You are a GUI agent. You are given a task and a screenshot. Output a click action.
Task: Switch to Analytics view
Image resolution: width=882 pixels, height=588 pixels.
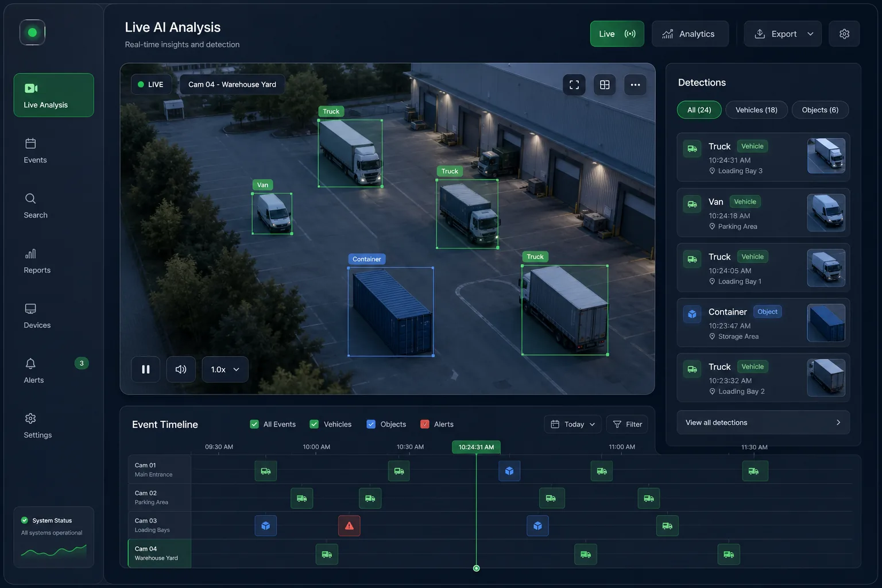coord(690,34)
